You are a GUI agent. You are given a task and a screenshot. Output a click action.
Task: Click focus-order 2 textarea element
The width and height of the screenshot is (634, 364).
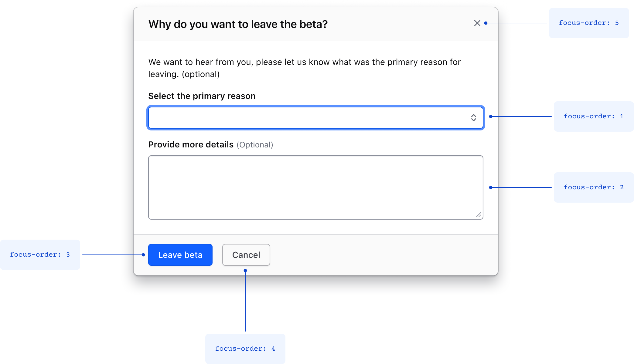click(315, 187)
